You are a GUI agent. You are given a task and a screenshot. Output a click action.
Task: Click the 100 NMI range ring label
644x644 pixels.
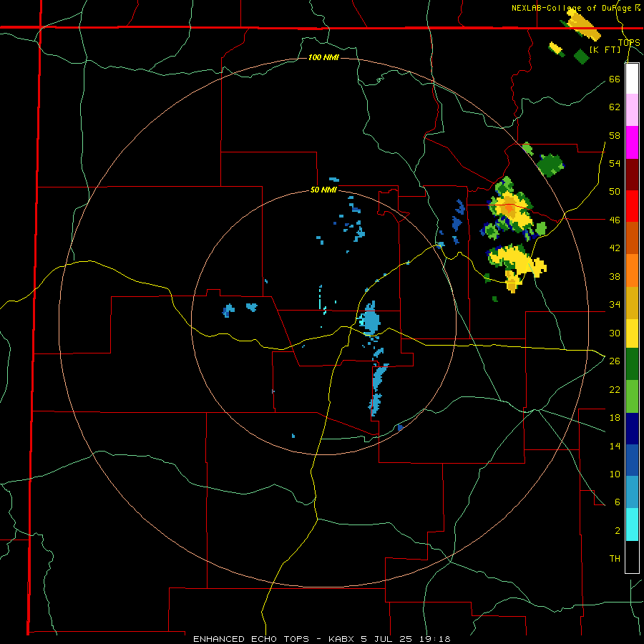pyautogui.click(x=323, y=57)
